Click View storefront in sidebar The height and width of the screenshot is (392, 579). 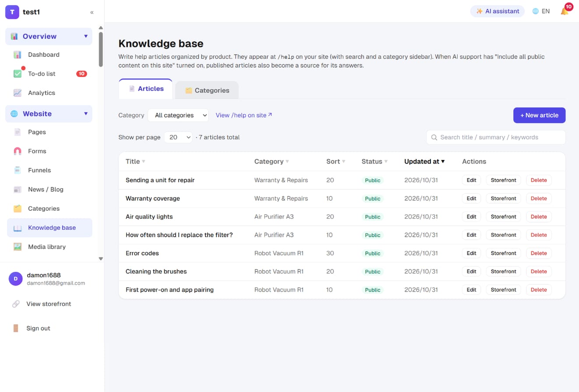tap(49, 304)
